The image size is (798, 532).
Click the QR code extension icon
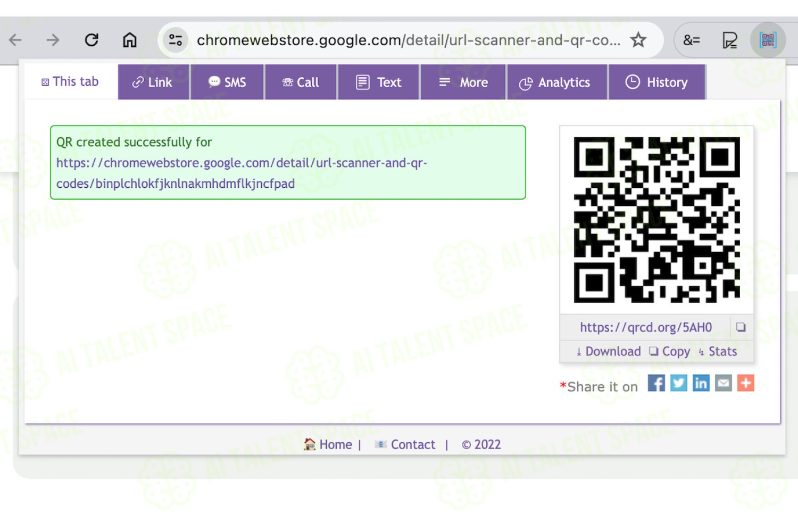[768, 40]
